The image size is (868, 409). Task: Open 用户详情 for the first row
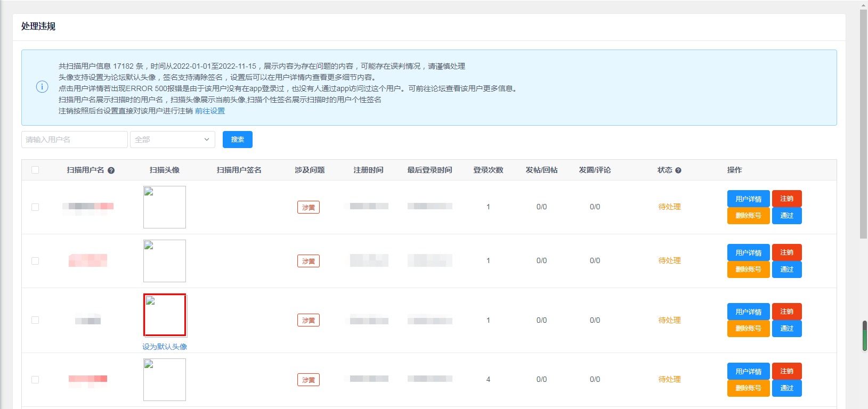[749, 199]
